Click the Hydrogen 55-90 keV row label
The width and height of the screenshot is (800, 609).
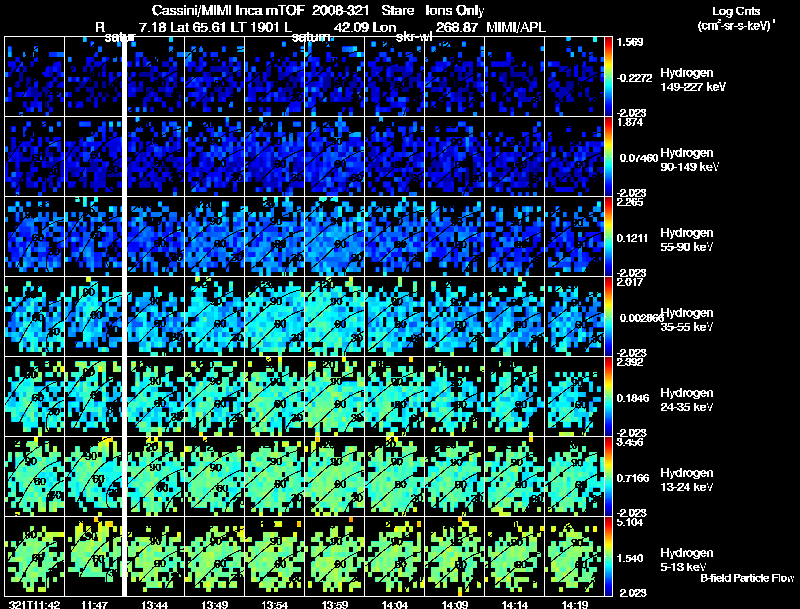click(x=687, y=240)
